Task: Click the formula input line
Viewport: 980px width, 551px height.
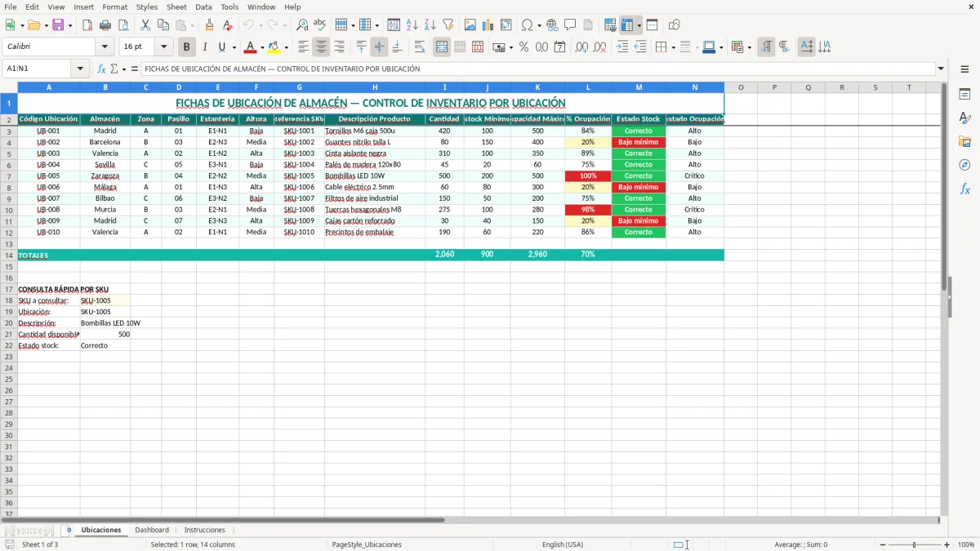Action: tap(537, 69)
